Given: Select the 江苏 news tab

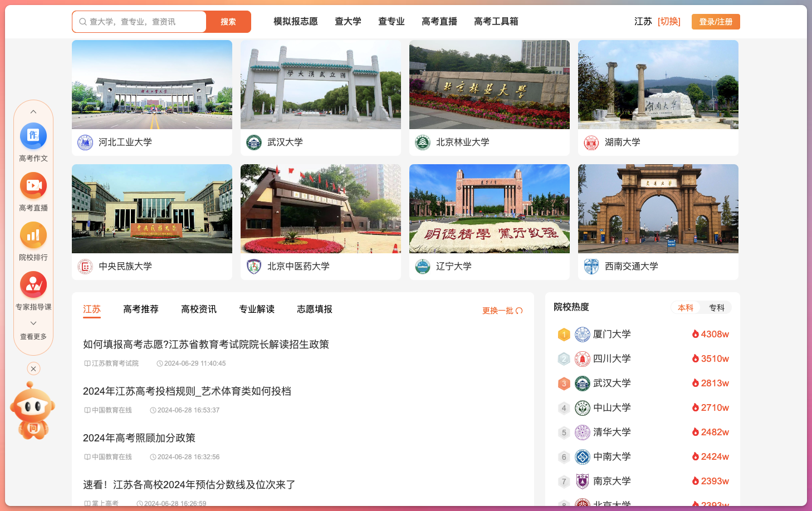Looking at the screenshot, I should point(92,309).
